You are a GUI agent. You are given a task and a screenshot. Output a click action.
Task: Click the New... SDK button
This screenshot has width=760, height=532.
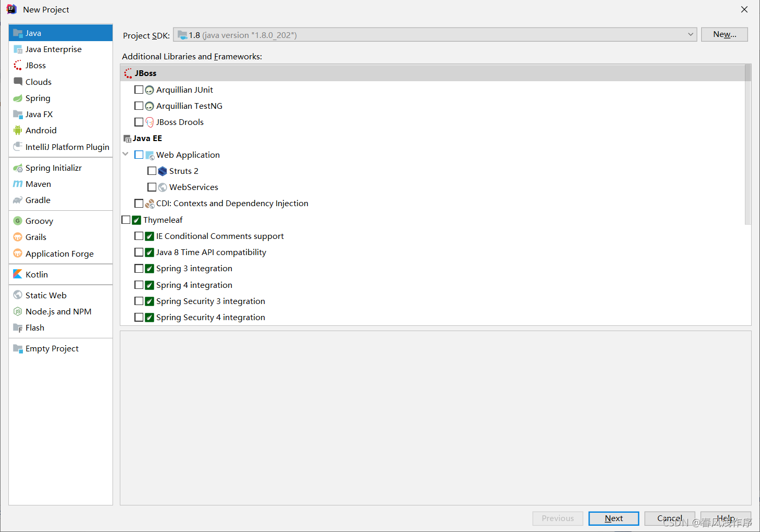click(x=725, y=34)
